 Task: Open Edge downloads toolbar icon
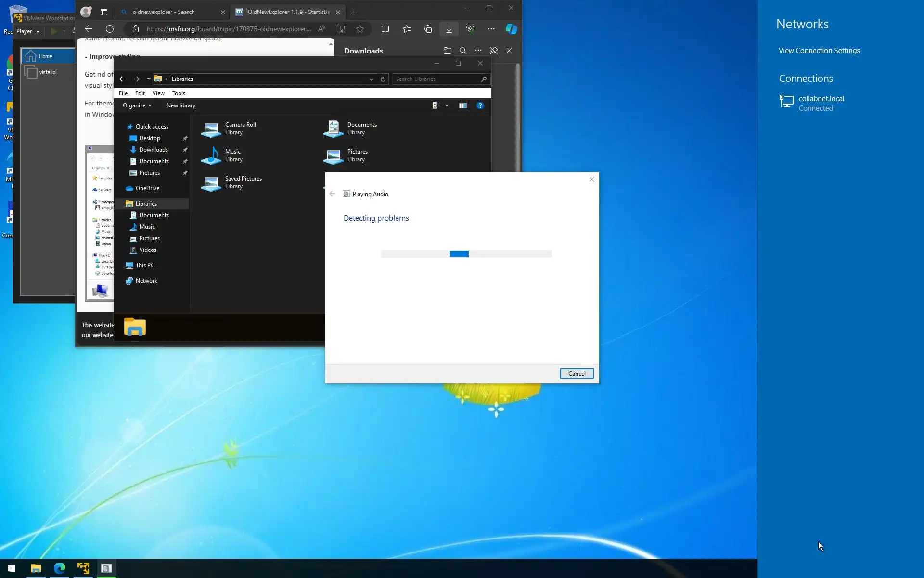(449, 29)
